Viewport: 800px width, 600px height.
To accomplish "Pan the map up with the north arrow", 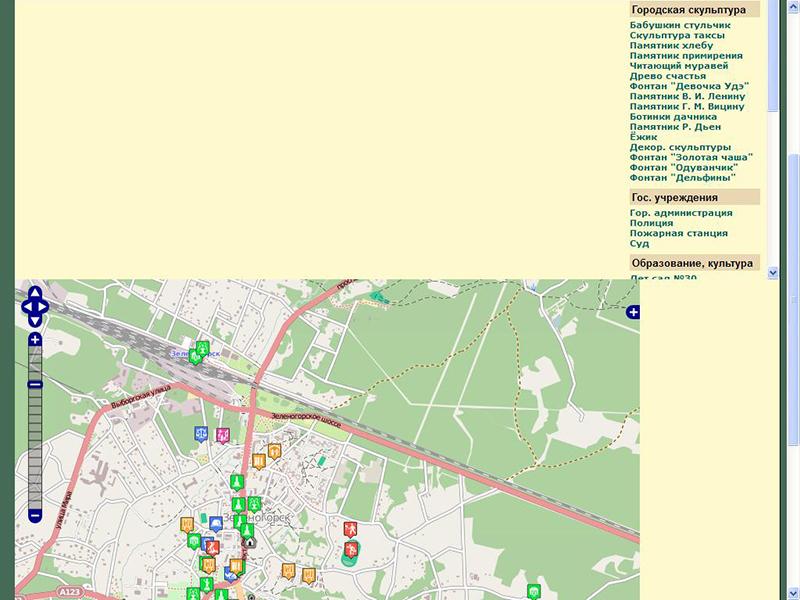I will (x=35, y=293).
